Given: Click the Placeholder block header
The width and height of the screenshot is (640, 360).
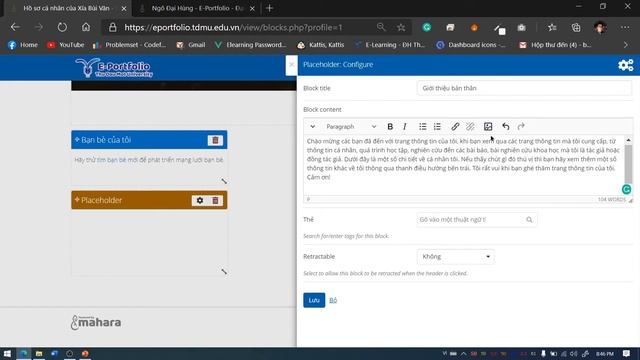Looking at the screenshot, I should (x=149, y=200).
